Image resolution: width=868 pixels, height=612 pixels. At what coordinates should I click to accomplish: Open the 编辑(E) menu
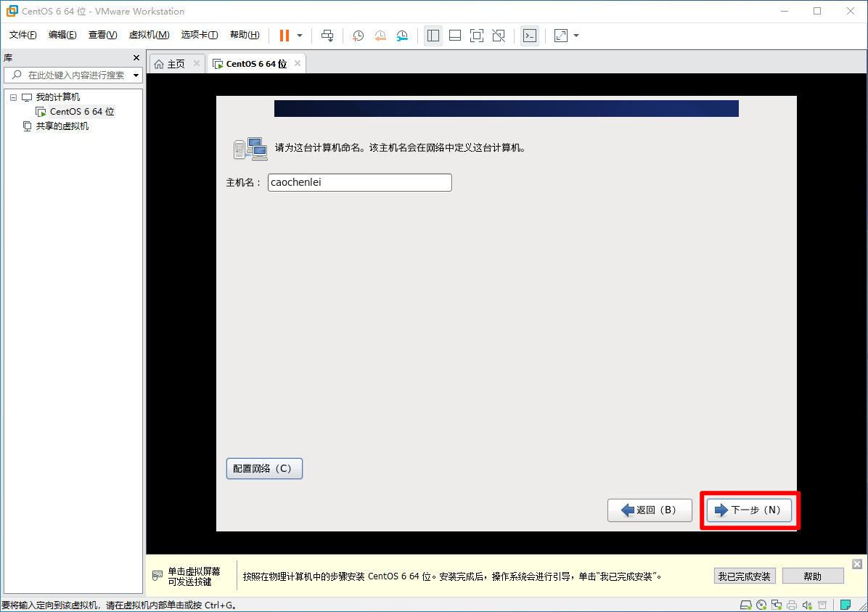[x=62, y=35]
